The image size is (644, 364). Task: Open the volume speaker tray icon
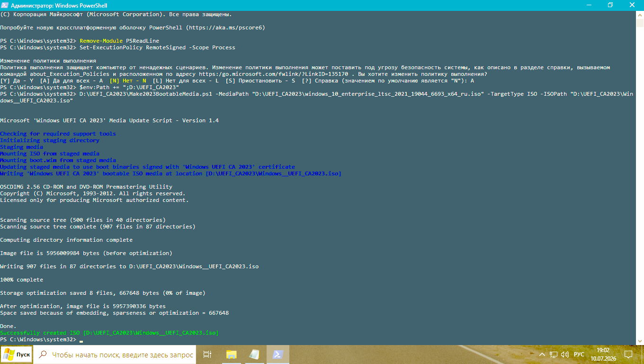tap(565, 355)
